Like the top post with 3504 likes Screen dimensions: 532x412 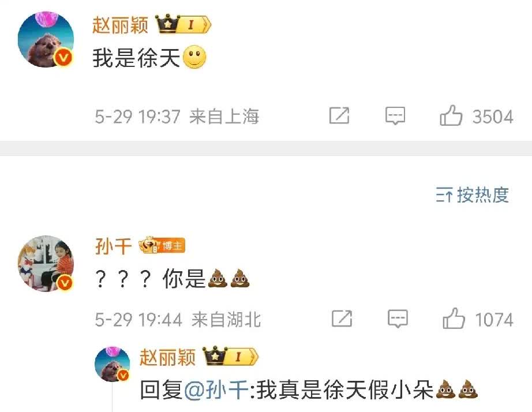451,115
